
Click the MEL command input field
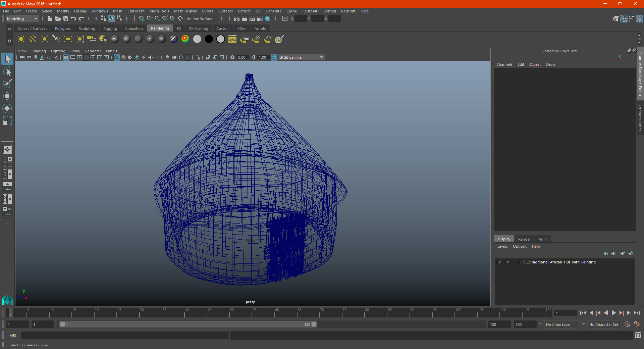tap(125, 335)
